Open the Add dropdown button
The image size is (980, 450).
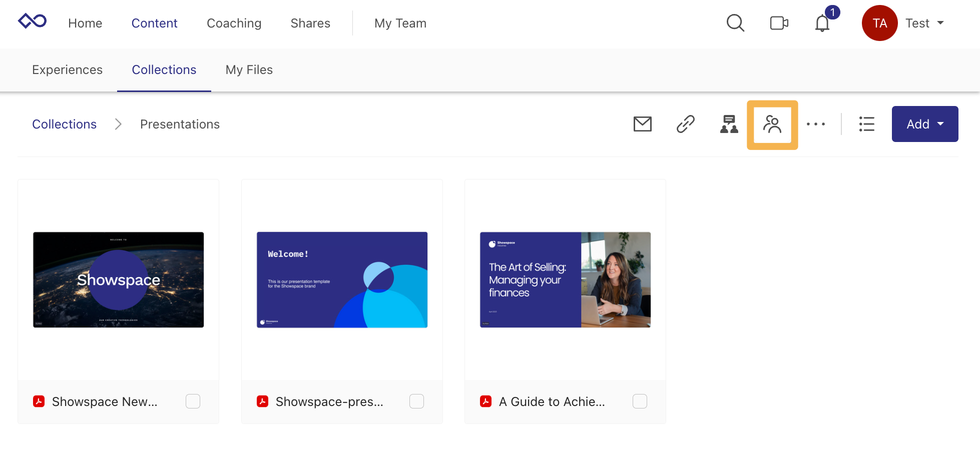pos(925,124)
